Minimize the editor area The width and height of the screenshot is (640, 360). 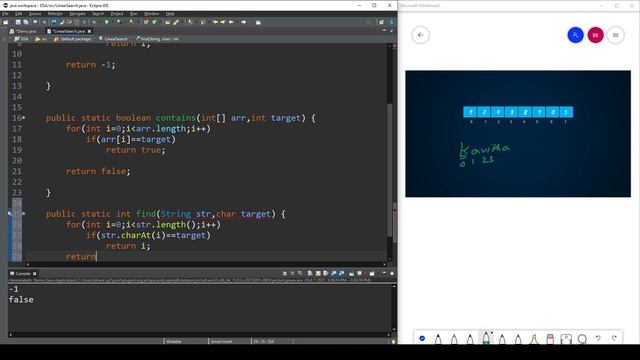(384, 31)
